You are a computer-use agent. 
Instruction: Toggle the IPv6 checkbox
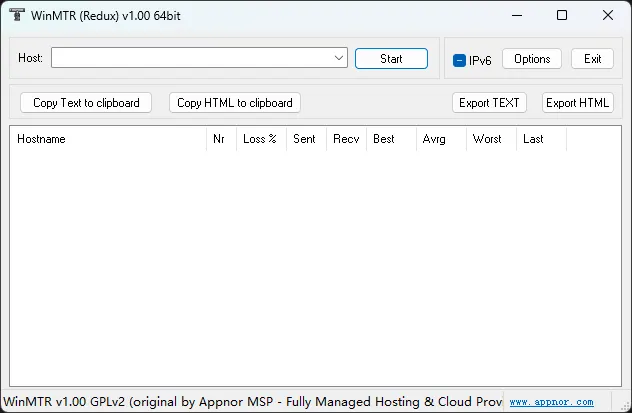pyautogui.click(x=460, y=60)
